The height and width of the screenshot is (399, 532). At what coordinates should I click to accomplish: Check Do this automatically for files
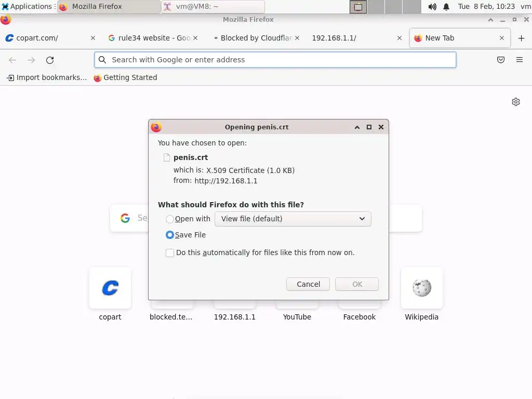pyautogui.click(x=170, y=253)
